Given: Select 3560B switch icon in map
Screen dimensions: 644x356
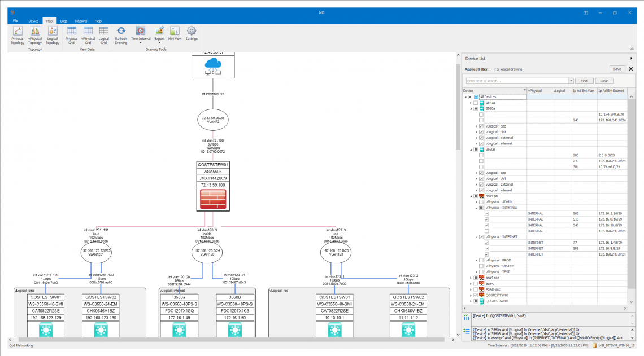Looking at the screenshot, I should click(x=235, y=329).
